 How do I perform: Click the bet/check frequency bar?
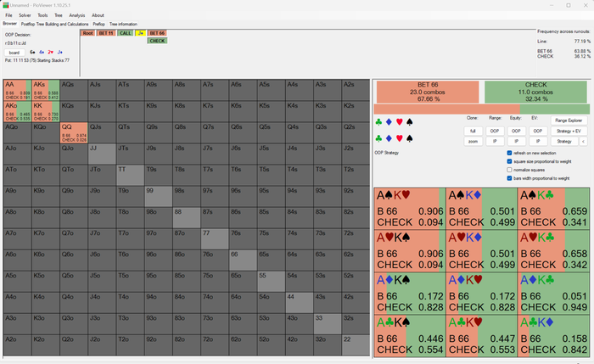click(x=481, y=109)
